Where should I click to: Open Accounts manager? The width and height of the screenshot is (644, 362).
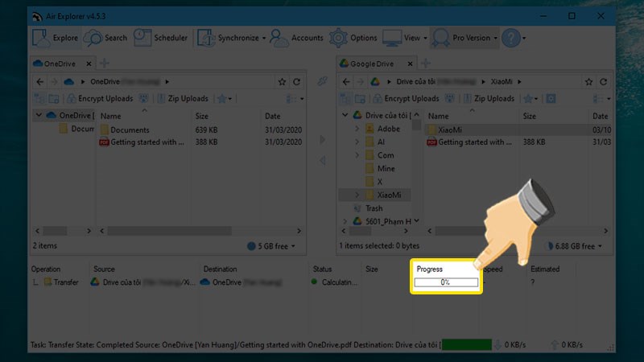(x=296, y=38)
